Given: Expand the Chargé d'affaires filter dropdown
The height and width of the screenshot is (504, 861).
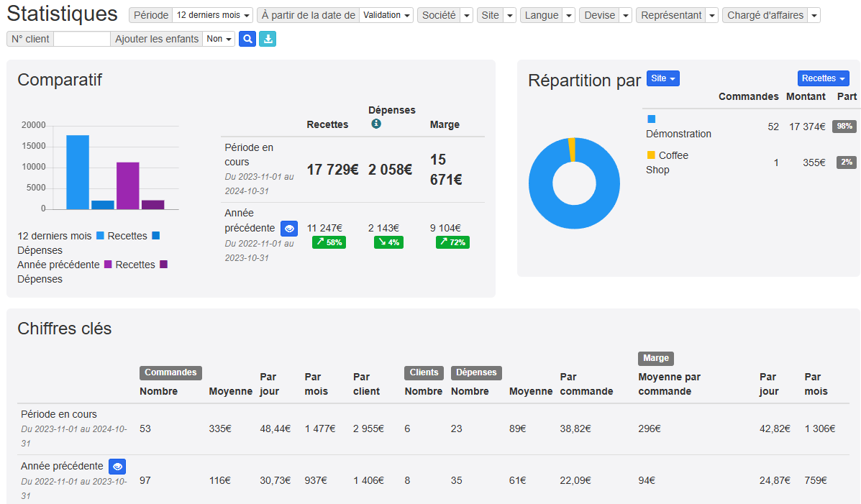Looking at the screenshot, I should pos(814,15).
